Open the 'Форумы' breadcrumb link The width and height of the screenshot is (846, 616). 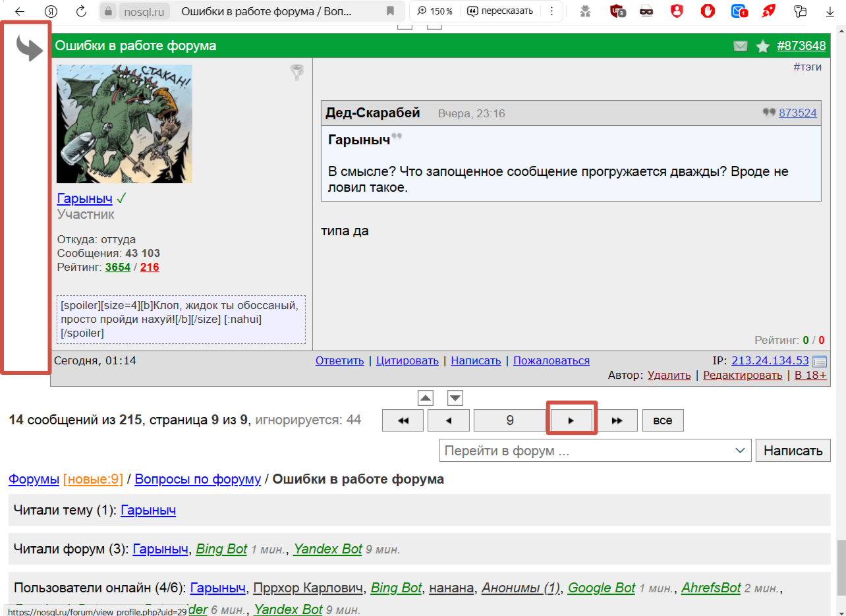[34, 479]
